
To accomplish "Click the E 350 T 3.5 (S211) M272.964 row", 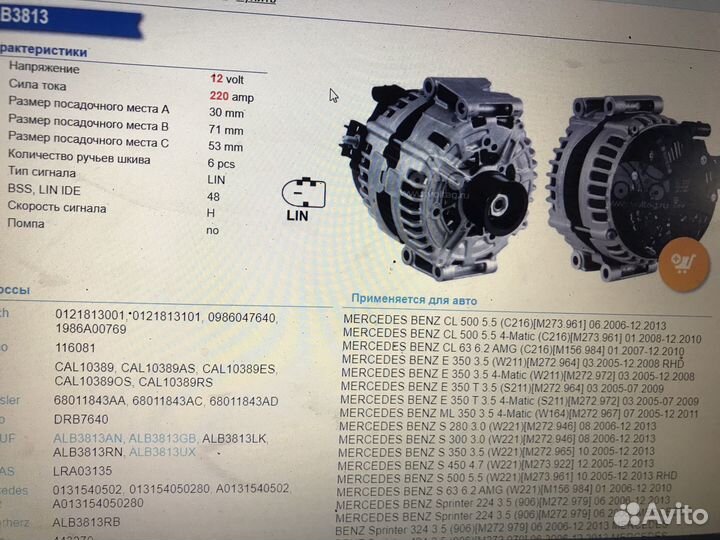I will [x=502, y=387].
